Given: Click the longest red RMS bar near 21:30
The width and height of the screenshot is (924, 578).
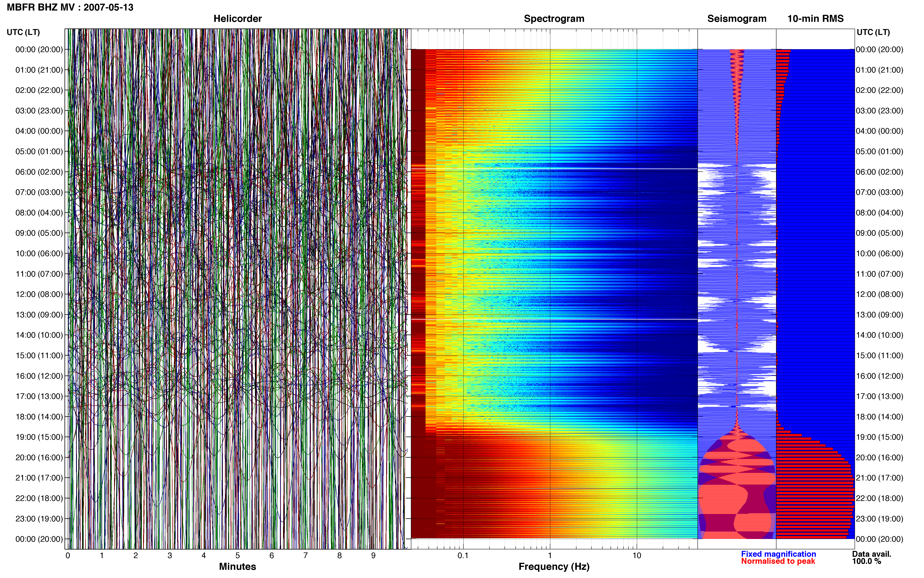Looking at the screenshot, I should click(x=816, y=489).
